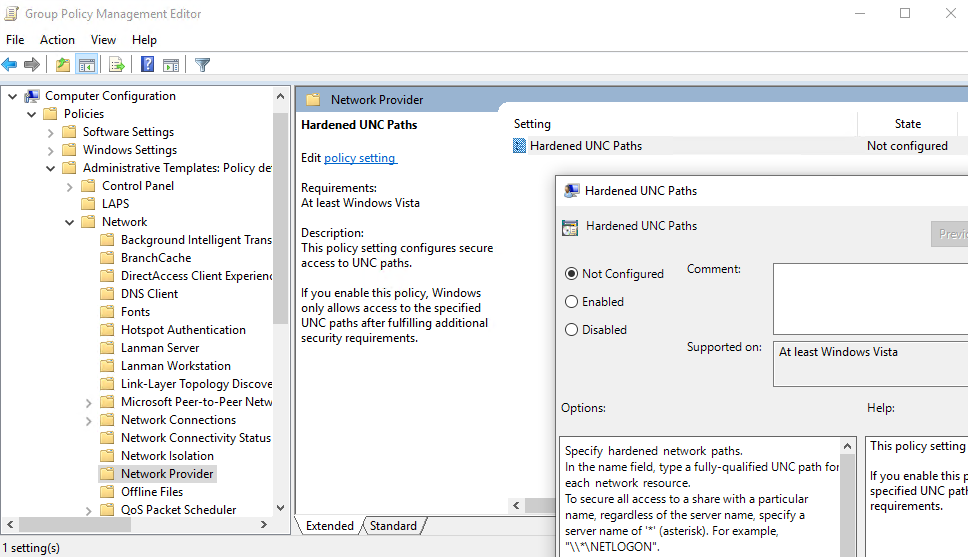Expand the Network Connections node
Viewport: 968px width, 557px height.
(88, 421)
